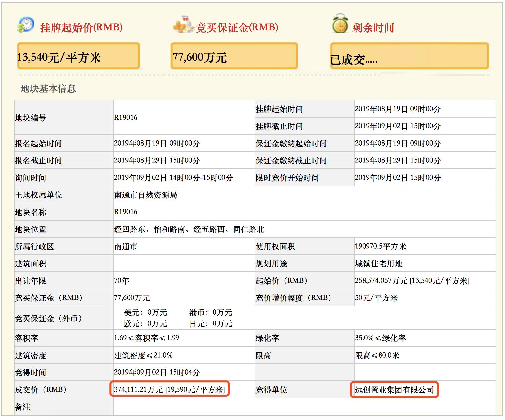
Task: Select the 城镇住宅用地 planned use value
Action: pos(379,263)
